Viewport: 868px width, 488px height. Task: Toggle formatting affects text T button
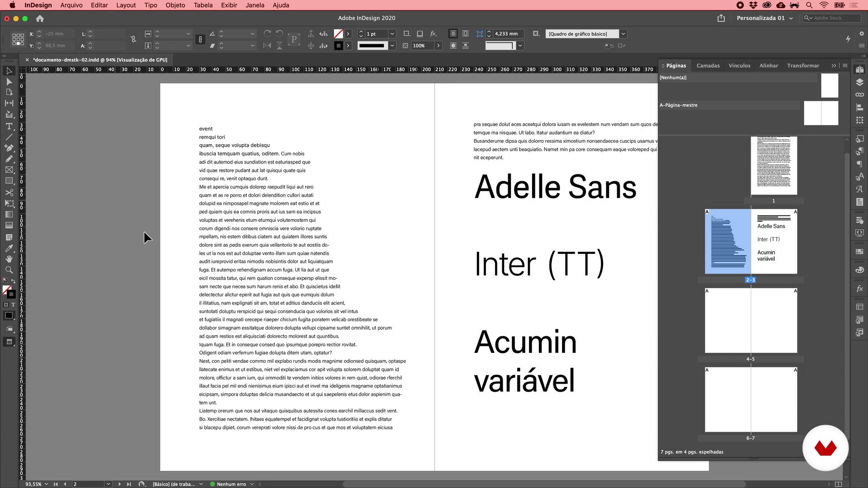tap(13, 305)
